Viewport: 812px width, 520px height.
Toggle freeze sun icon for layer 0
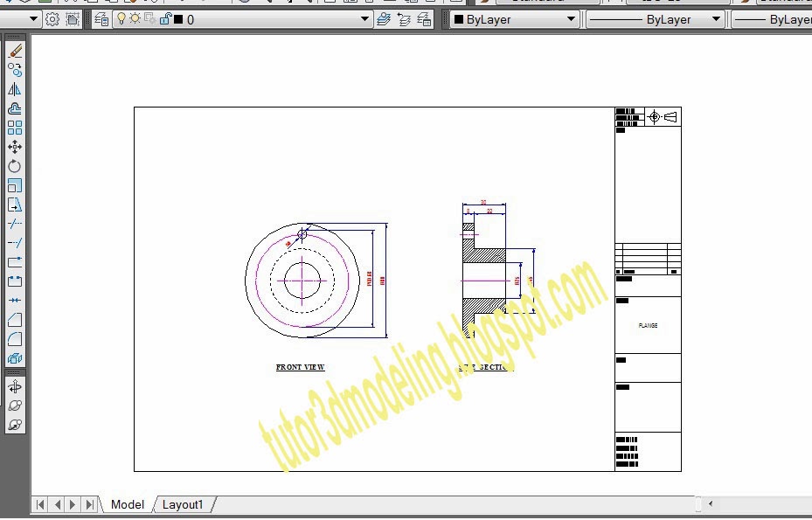click(135, 19)
